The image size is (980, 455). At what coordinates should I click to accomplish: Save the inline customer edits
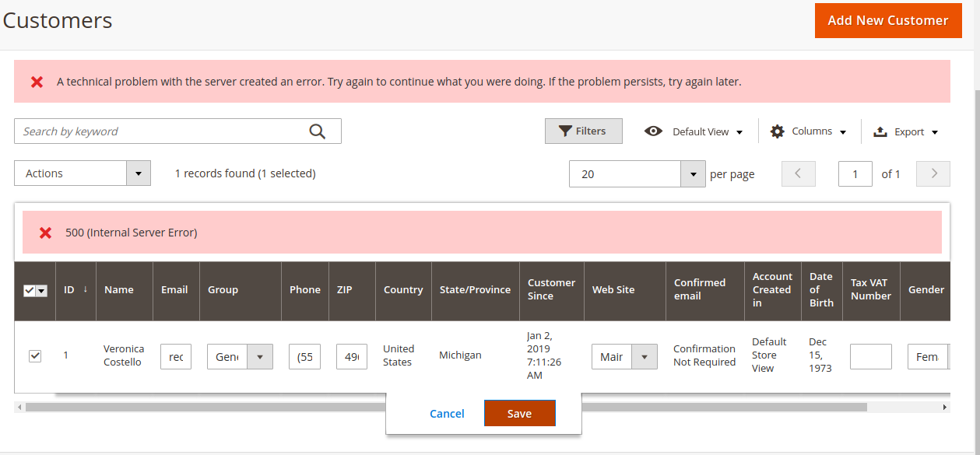pyautogui.click(x=519, y=413)
